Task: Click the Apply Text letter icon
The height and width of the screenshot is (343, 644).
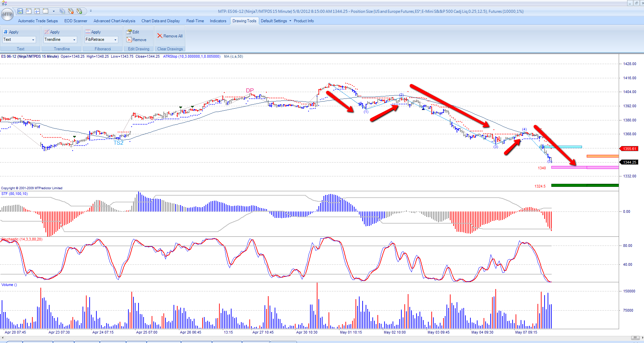Action: click(x=5, y=32)
